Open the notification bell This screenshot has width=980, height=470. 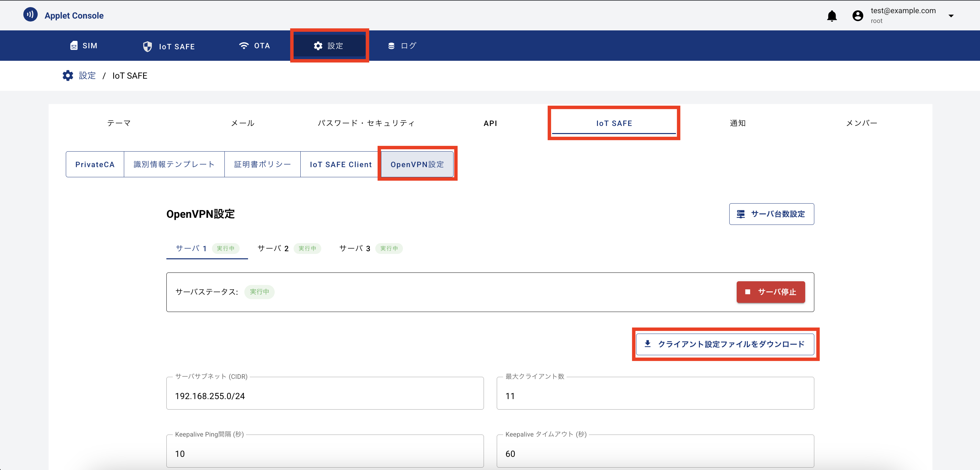[x=832, y=16]
